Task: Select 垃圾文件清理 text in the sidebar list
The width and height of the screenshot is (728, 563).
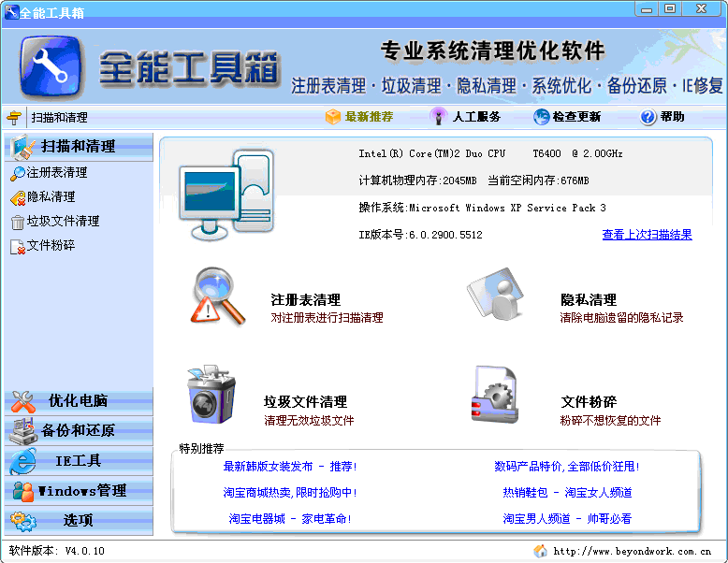Action: point(63,221)
